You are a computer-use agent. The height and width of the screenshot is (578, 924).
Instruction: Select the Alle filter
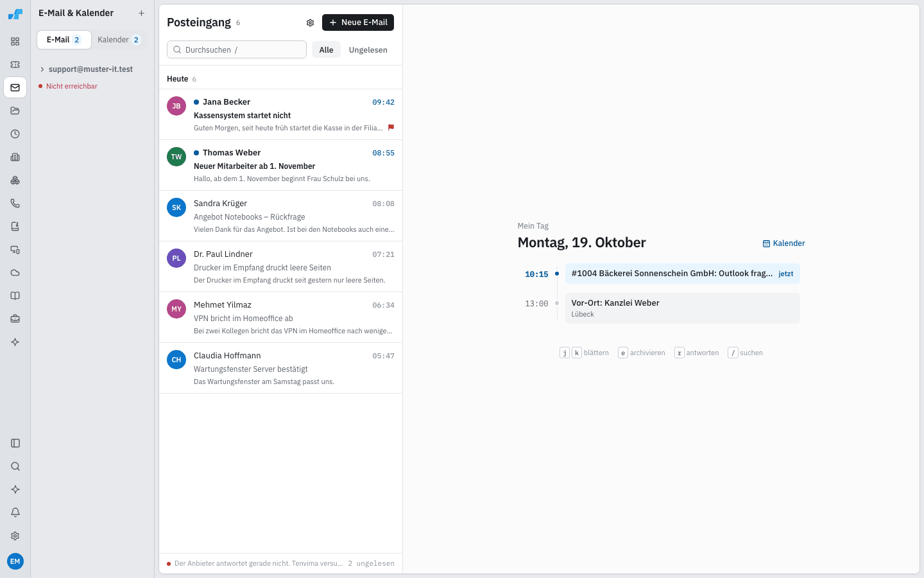pos(326,50)
